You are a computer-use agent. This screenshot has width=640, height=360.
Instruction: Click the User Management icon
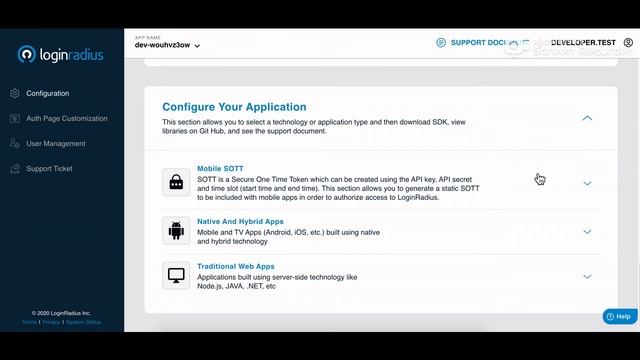pos(15,144)
